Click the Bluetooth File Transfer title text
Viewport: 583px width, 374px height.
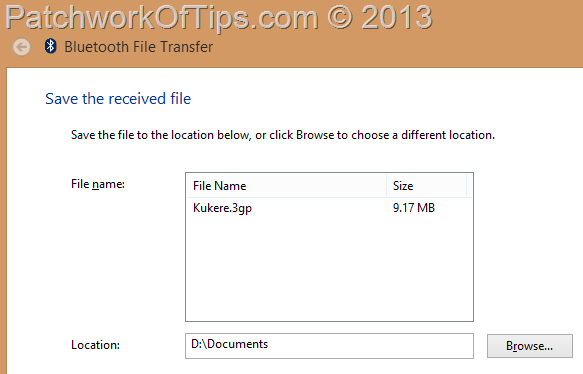[139, 47]
